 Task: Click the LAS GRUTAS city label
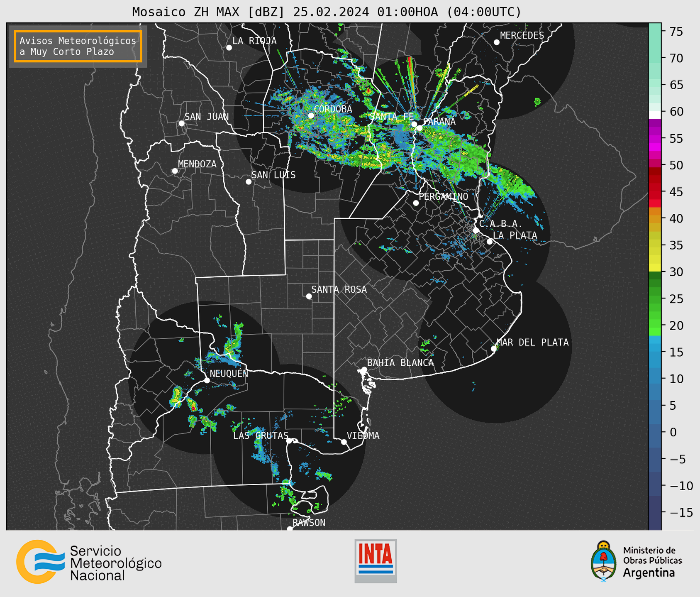coord(261,436)
